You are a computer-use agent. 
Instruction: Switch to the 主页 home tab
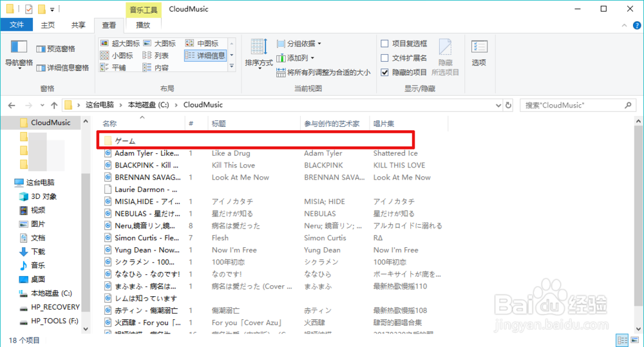(x=48, y=25)
